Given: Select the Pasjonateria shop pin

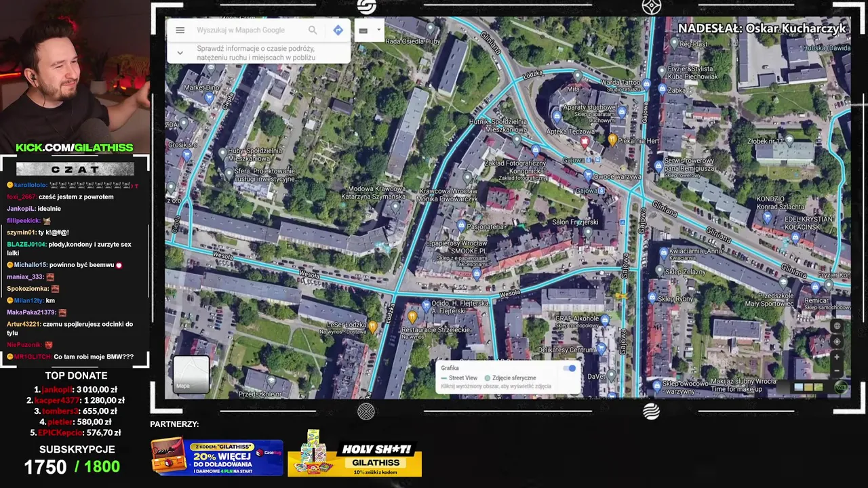Looking at the screenshot, I should (x=461, y=226).
